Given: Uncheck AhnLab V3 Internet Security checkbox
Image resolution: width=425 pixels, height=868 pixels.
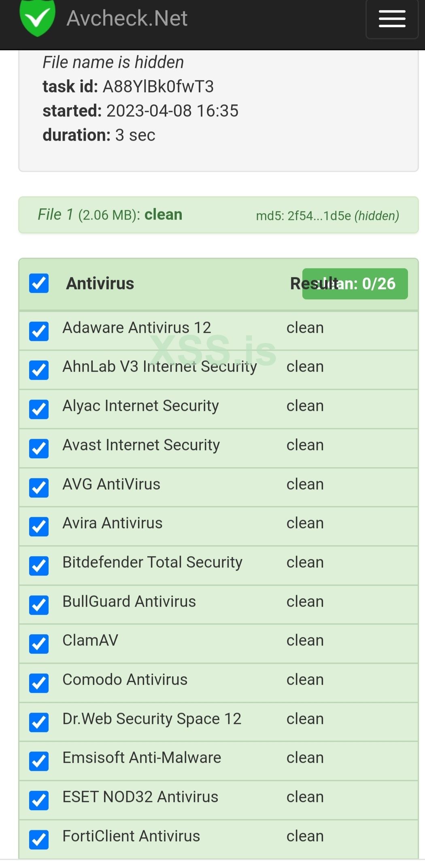Looking at the screenshot, I should 39,370.
